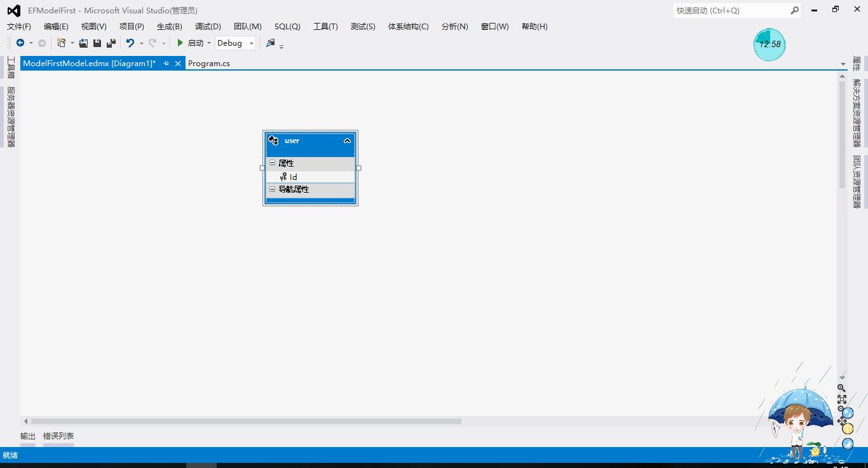The width and height of the screenshot is (868, 468).
Task: Collapse the 导航属性 section
Action: click(273, 189)
